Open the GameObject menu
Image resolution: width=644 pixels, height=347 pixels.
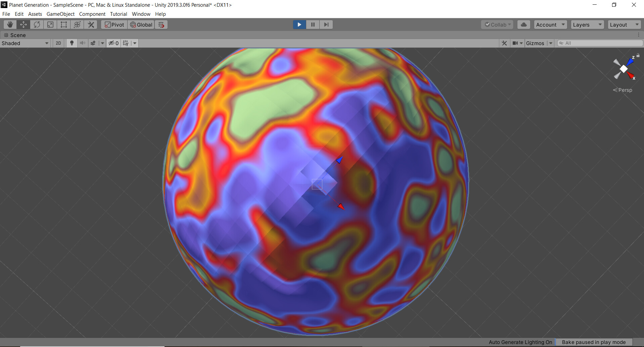pyautogui.click(x=60, y=14)
